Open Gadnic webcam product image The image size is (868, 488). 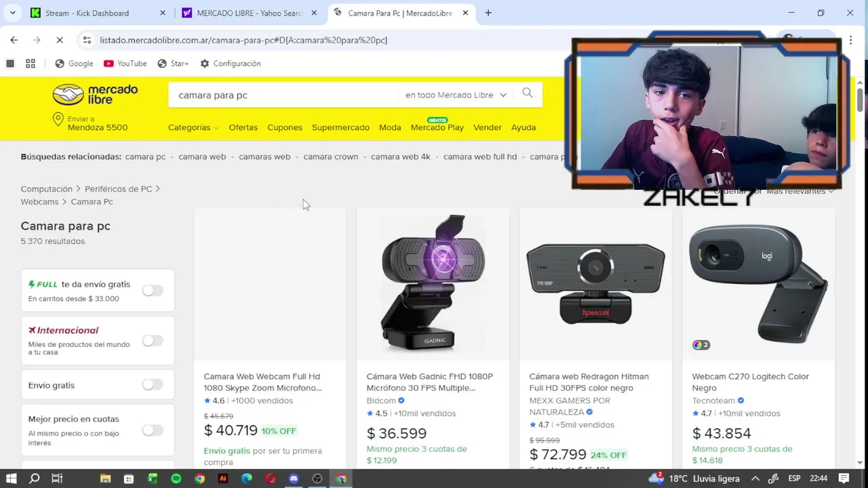pos(433,284)
